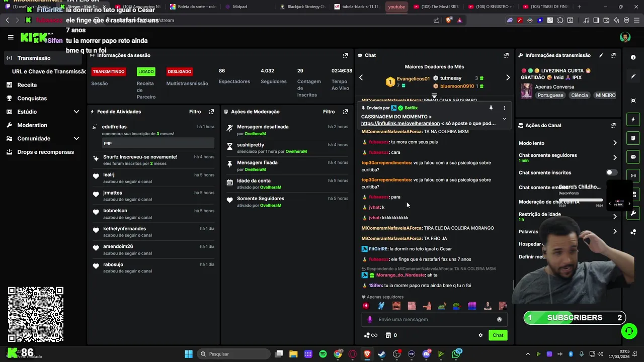Click the music player progress bar

click(x=581, y=201)
